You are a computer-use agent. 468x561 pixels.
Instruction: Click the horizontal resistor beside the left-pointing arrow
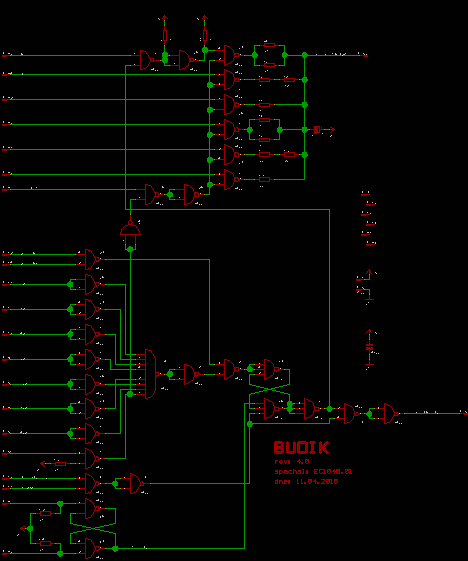pyautogui.click(x=60, y=464)
